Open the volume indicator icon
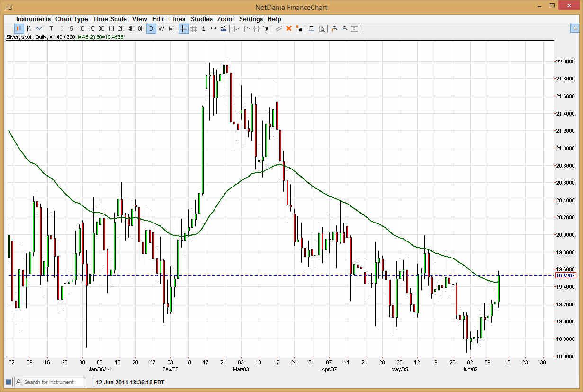 click(223, 28)
